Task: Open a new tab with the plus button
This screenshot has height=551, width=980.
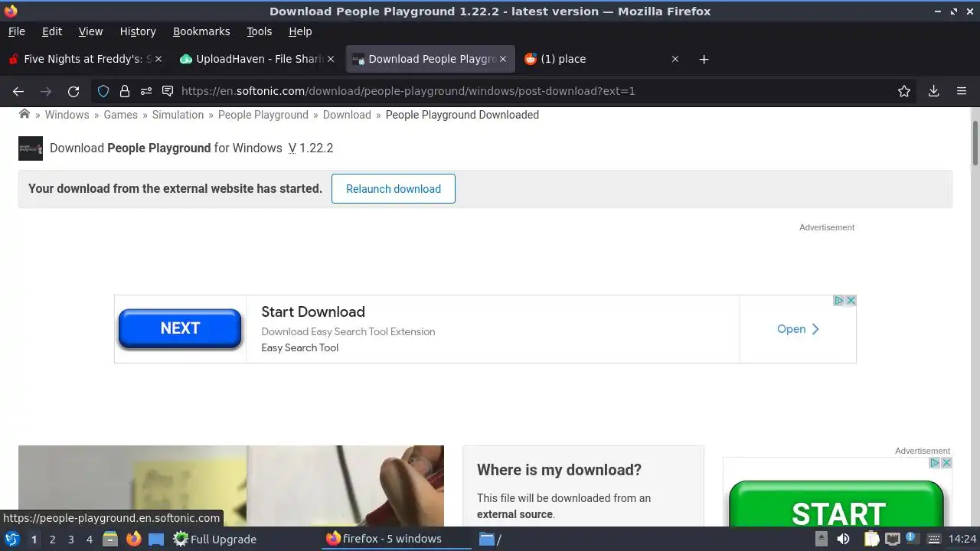Action: coord(704,59)
